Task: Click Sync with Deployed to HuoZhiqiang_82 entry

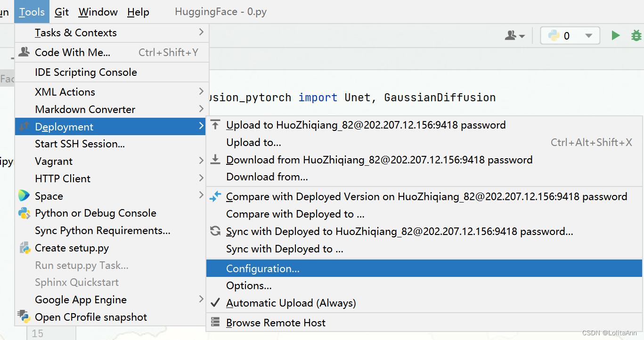Action: point(424,231)
